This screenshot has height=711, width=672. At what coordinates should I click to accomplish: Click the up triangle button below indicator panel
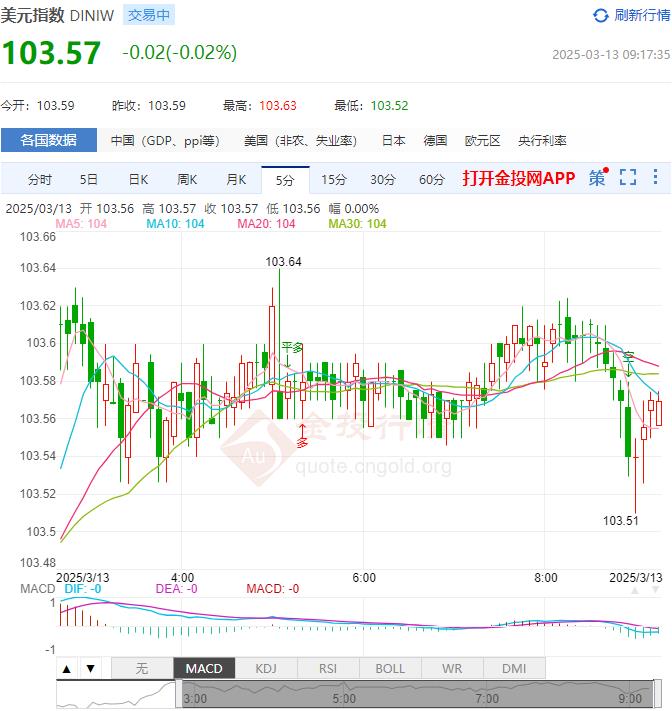(x=67, y=668)
